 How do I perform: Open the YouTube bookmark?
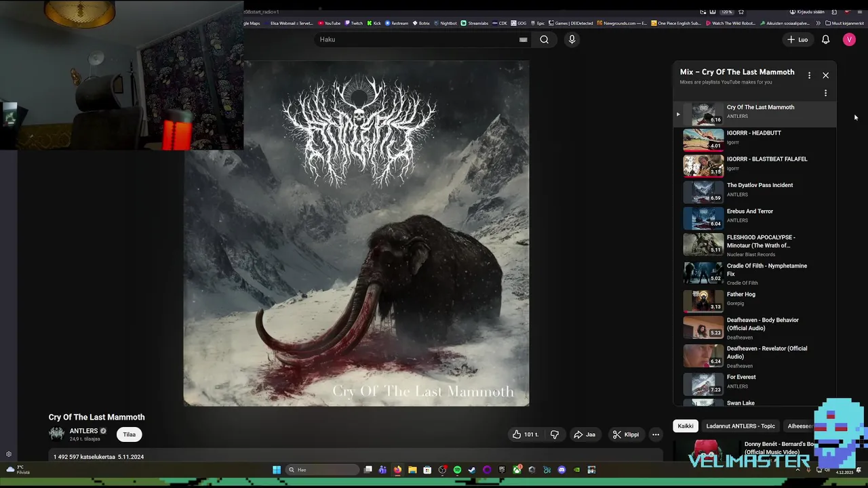click(x=330, y=23)
